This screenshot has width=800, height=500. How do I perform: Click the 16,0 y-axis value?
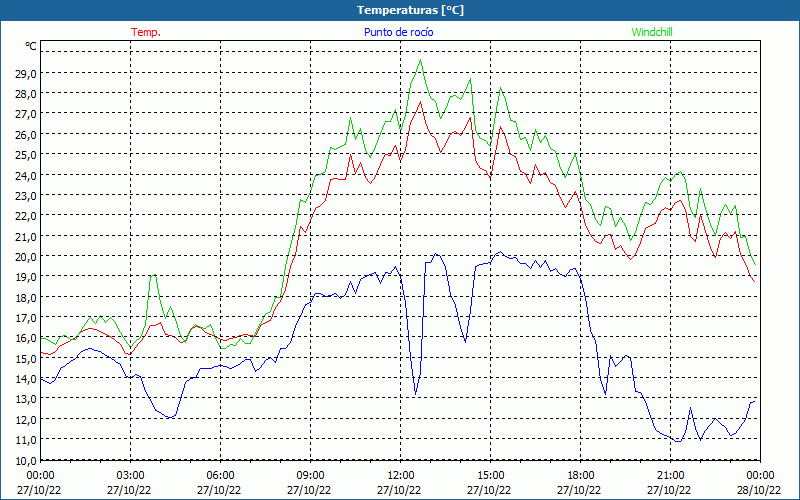[26, 338]
